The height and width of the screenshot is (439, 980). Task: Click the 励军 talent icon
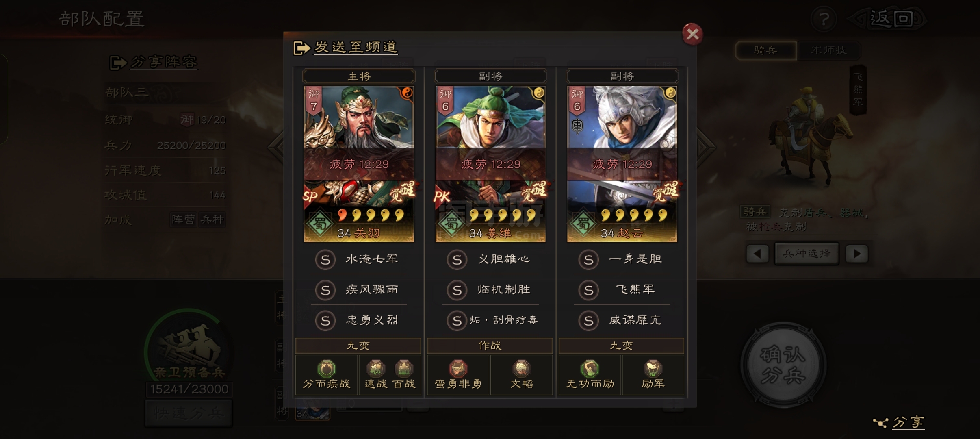pos(653,369)
